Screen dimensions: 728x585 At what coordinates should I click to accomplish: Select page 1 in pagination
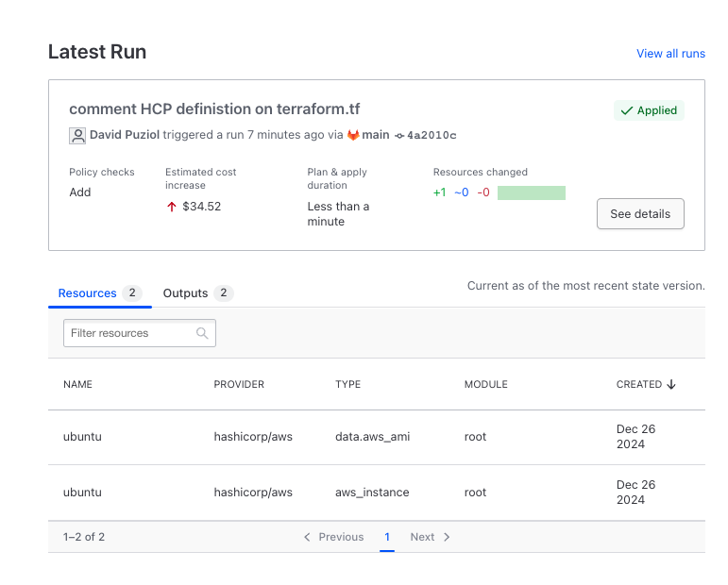pyautogui.click(x=387, y=537)
